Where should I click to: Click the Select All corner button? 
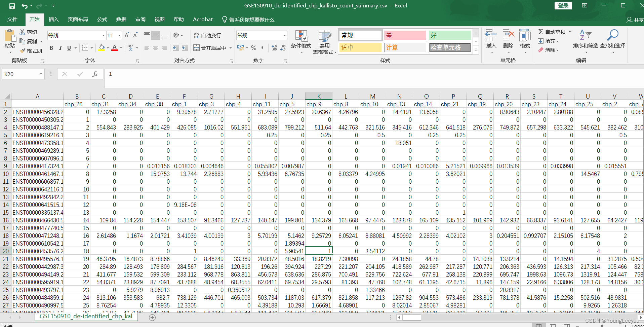click(6, 96)
